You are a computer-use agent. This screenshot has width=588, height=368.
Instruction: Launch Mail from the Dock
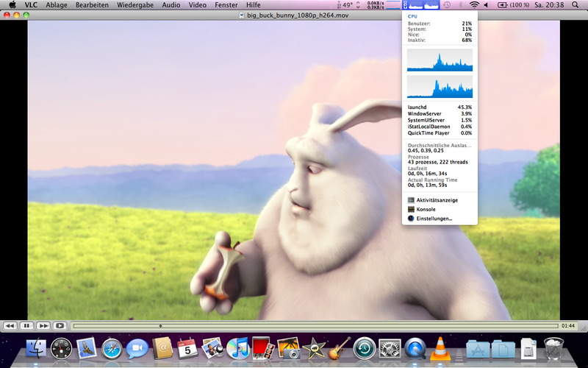click(86, 348)
